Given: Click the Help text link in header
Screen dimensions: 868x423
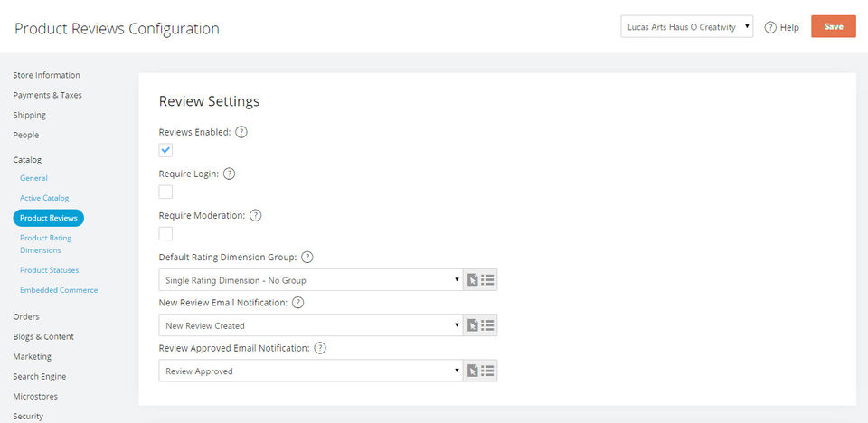Looking at the screenshot, I should click(x=789, y=27).
